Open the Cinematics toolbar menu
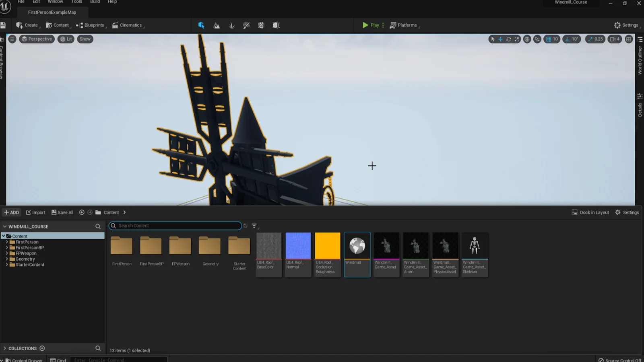 pyautogui.click(x=127, y=25)
